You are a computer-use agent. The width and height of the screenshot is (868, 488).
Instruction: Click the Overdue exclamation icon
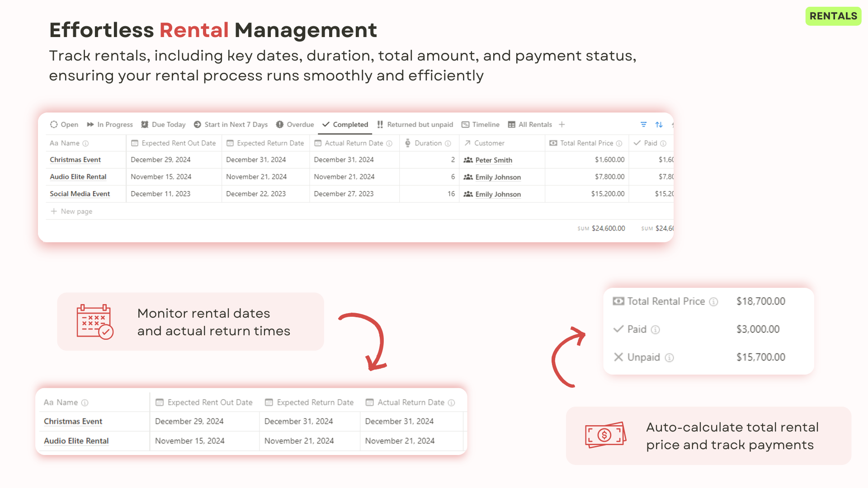[280, 124]
